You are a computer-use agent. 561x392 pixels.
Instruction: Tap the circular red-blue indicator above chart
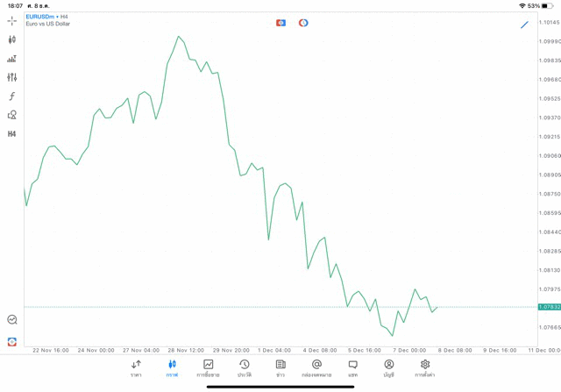303,23
